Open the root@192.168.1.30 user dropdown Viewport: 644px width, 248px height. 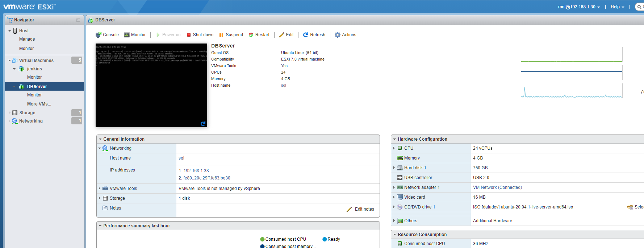579,7
